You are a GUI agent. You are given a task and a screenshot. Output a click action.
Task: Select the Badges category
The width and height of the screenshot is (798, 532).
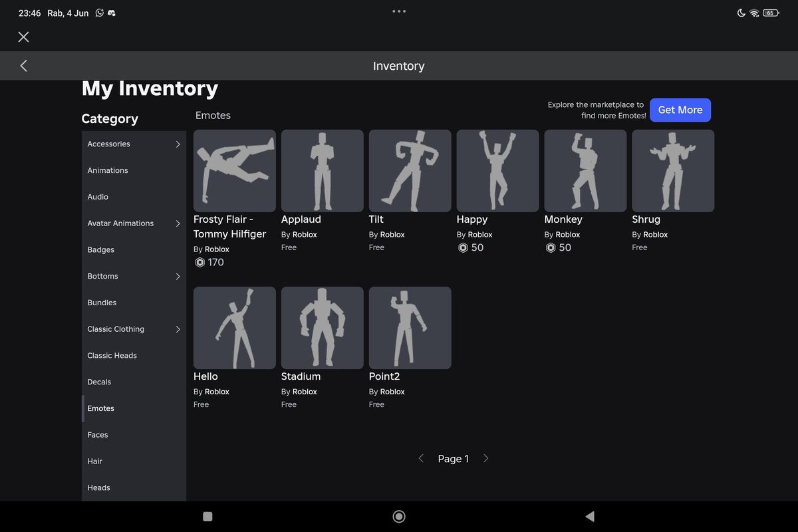tap(134, 249)
